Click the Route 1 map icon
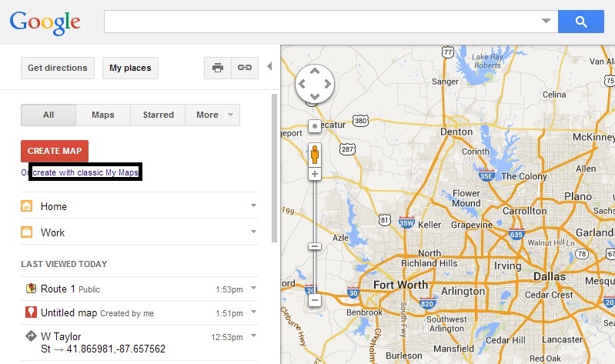Screen dimensions: 615x364 pos(31,289)
